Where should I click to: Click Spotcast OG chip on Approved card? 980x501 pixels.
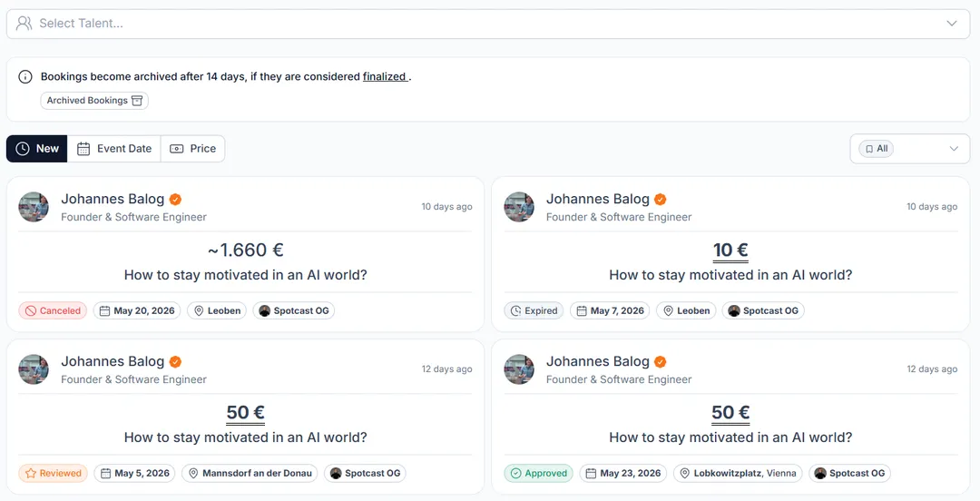pos(850,474)
